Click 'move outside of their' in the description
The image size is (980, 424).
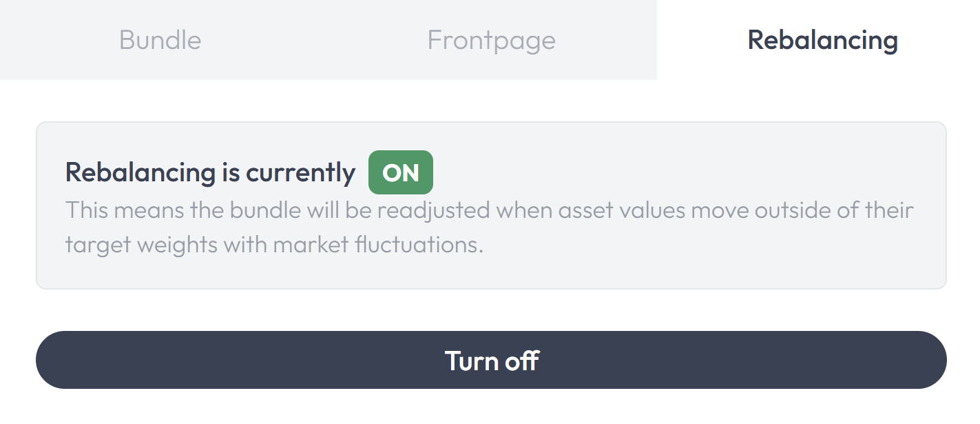pos(802,210)
